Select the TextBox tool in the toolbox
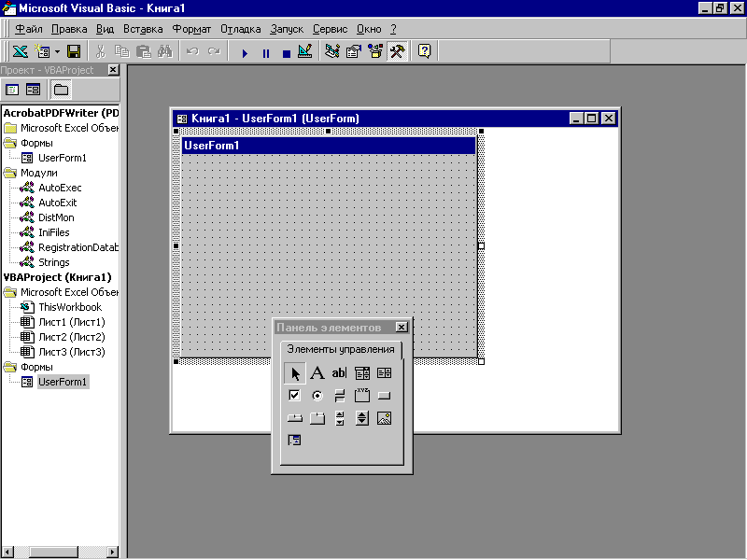Viewport: 747px width, 560px height. click(339, 373)
